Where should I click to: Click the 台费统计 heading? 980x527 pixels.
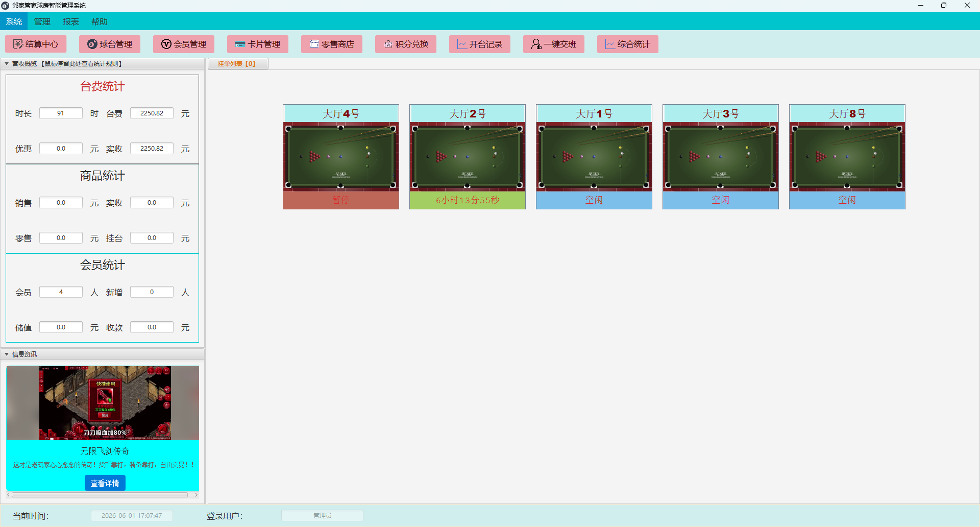pyautogui.click(x=103, y=86)
